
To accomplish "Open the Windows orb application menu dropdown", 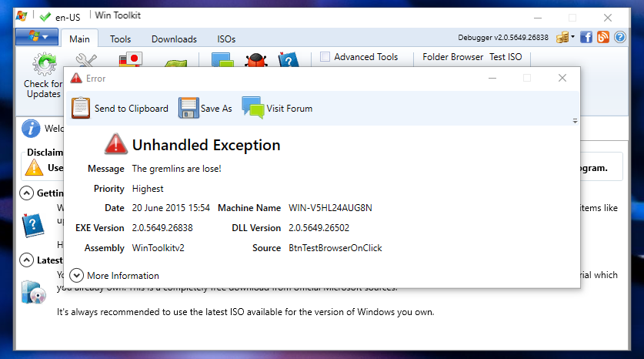I will click(37, 37).
